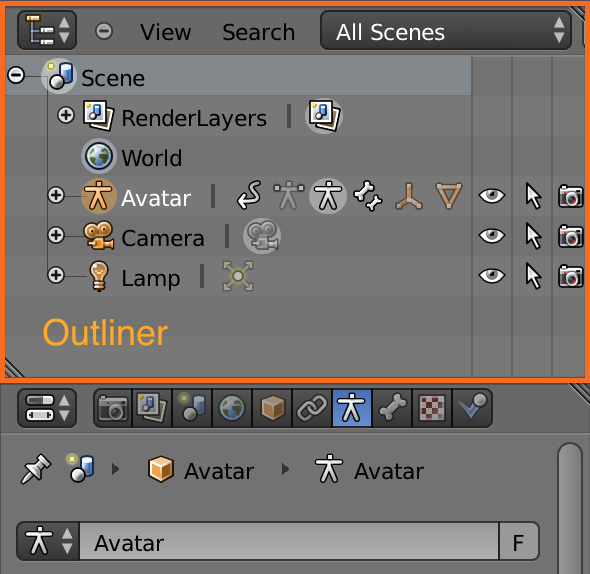
Task: Expand the RenderLayers tree node
Action: 65,115
